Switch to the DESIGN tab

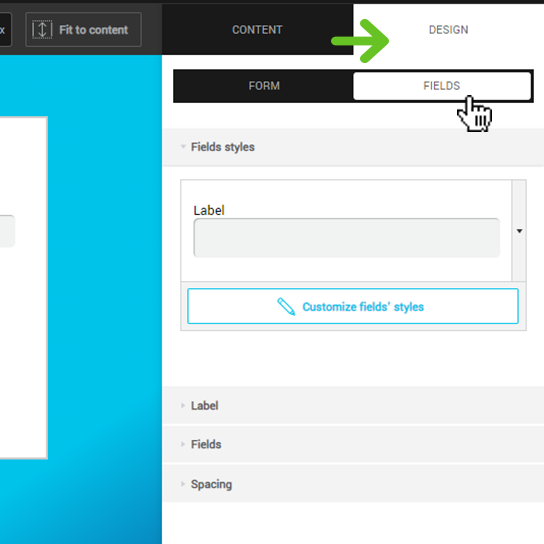449,29
